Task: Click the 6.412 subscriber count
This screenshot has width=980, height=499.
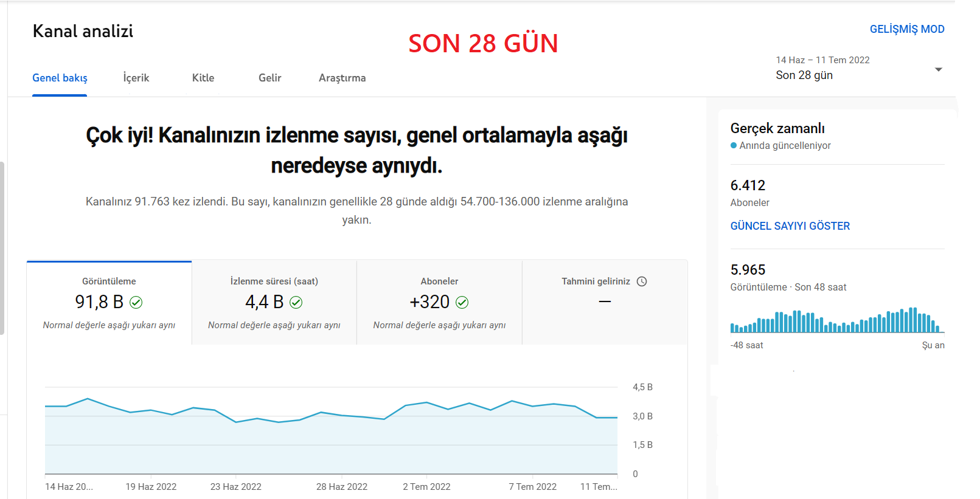Action: click(x=748, y=185)
